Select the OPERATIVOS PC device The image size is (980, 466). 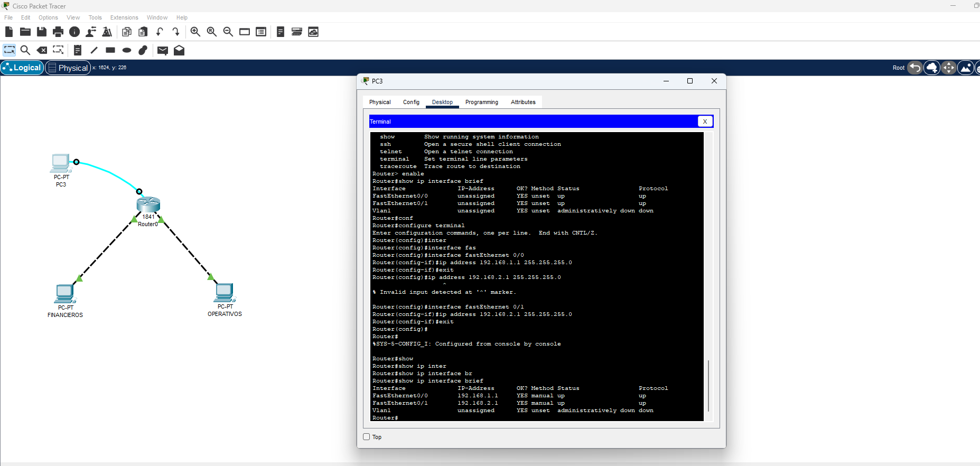pos(225,292)
